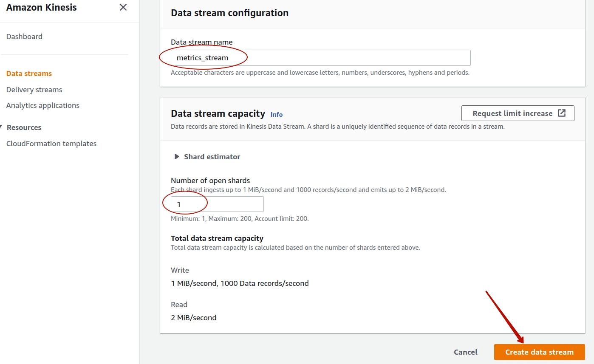Click the Read capacity label
The width and height of the screenshot is (594, 364).
point(179,305)
